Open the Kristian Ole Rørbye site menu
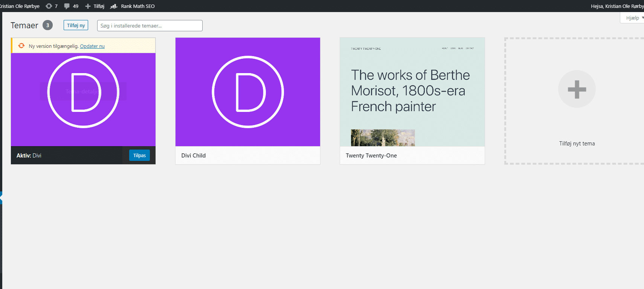 (x=20, y=6)
